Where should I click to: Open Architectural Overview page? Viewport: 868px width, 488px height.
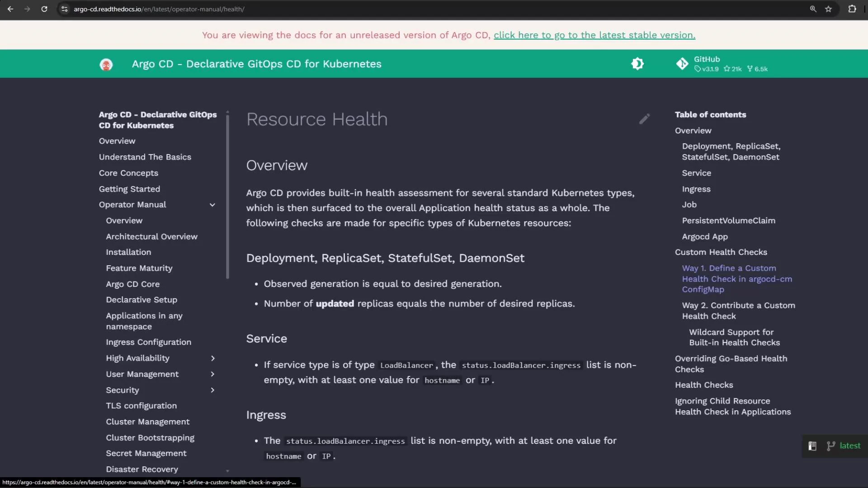[151, 236]
